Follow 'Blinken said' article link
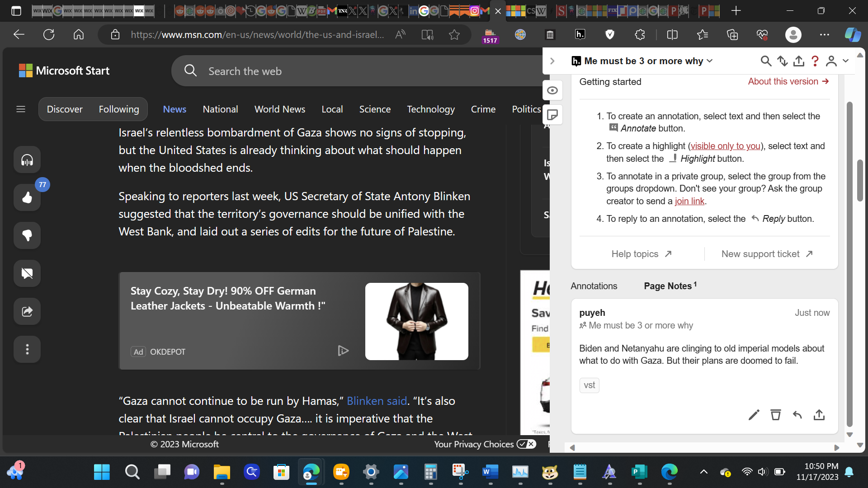 coord(377,401)
